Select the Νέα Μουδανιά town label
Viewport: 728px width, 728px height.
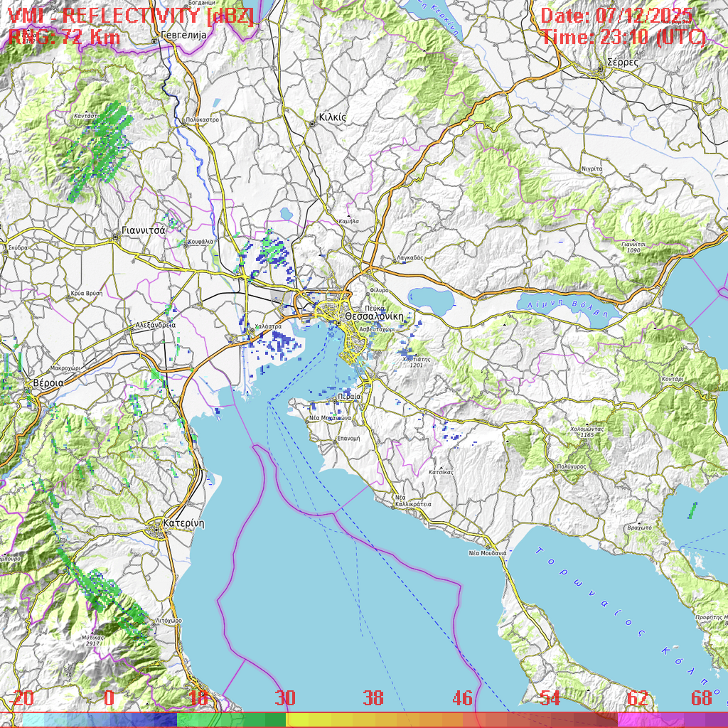tap(487, 552)
